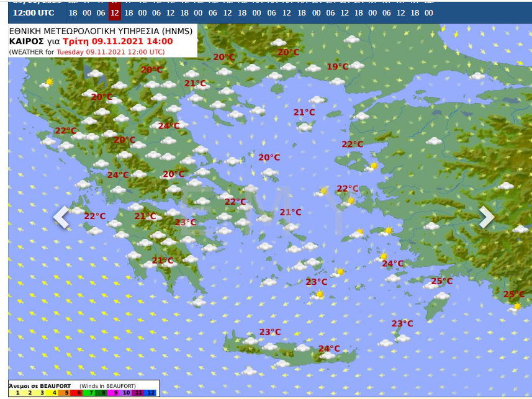532x399 pixels.
Task: Click the left arrow for previous forecast map
Action: point(61,217)
